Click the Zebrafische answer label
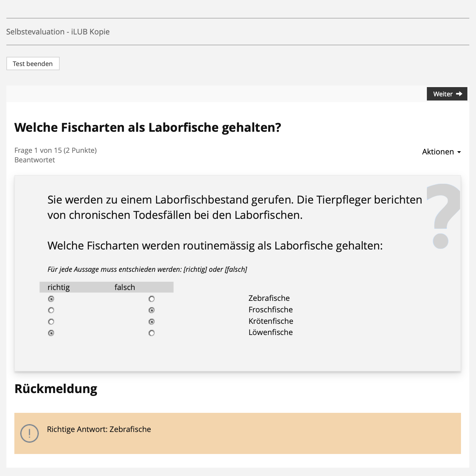Screen dimensions: 476x476 [269, 298]
